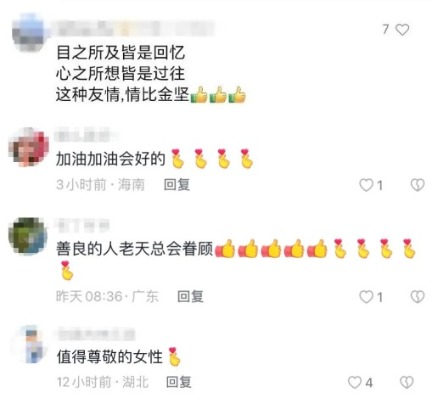Select the comment text 值得尊敬的女性
Viewport: 447px width, 411px height.
click(x=109, y=357)
